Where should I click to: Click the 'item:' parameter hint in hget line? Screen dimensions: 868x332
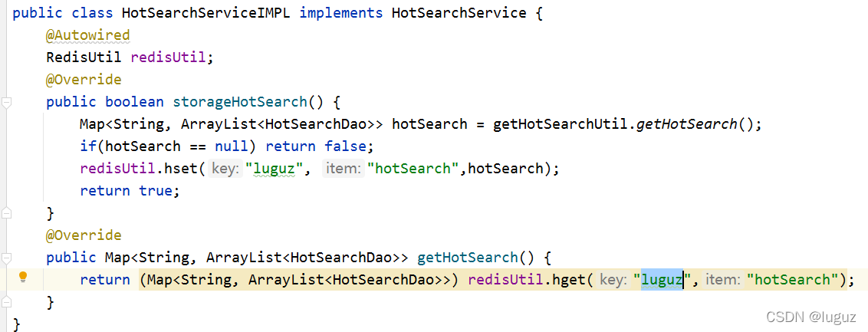coord(724,279)
